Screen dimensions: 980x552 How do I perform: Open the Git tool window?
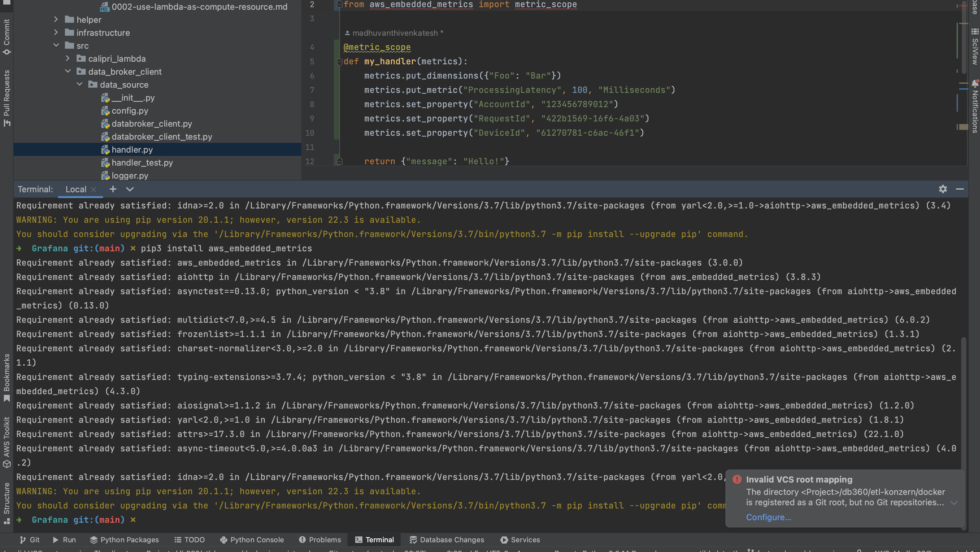tap(30, 539)
